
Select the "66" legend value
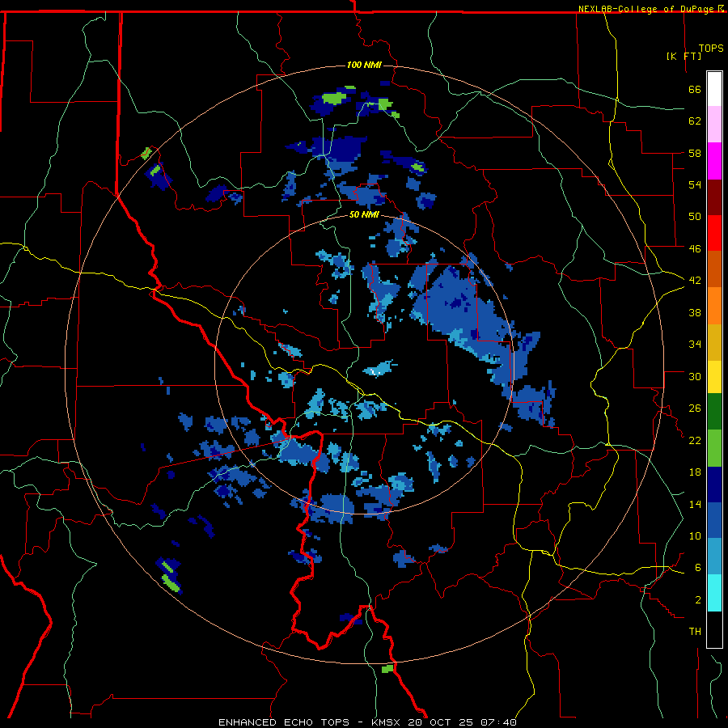click(695, 89)
